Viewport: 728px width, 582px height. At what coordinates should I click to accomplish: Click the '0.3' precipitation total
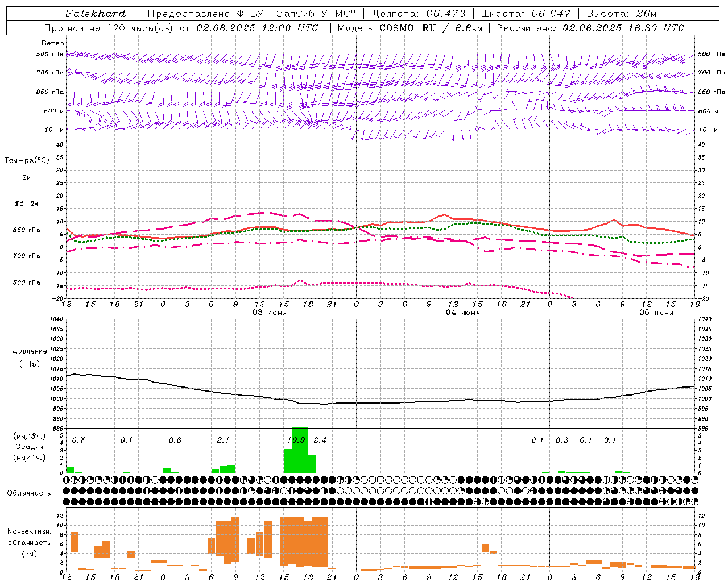[x=562, y=440]
